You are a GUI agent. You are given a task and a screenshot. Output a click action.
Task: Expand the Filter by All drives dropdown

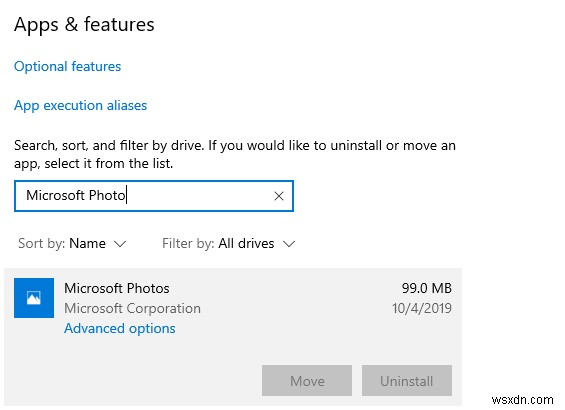pos(228,244)
